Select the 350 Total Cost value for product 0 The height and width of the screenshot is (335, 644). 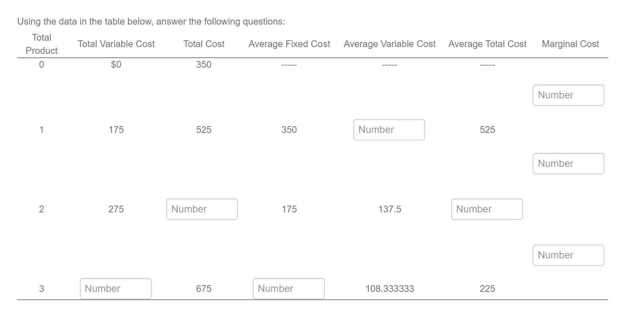tap(204, 65)
